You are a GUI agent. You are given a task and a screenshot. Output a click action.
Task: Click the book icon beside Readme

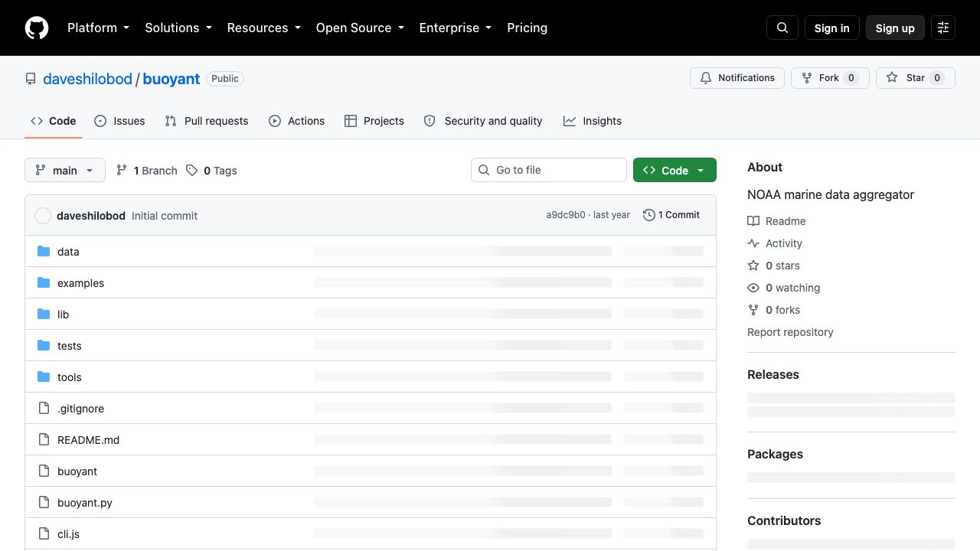pyautogui.click(x=753, y=221)
